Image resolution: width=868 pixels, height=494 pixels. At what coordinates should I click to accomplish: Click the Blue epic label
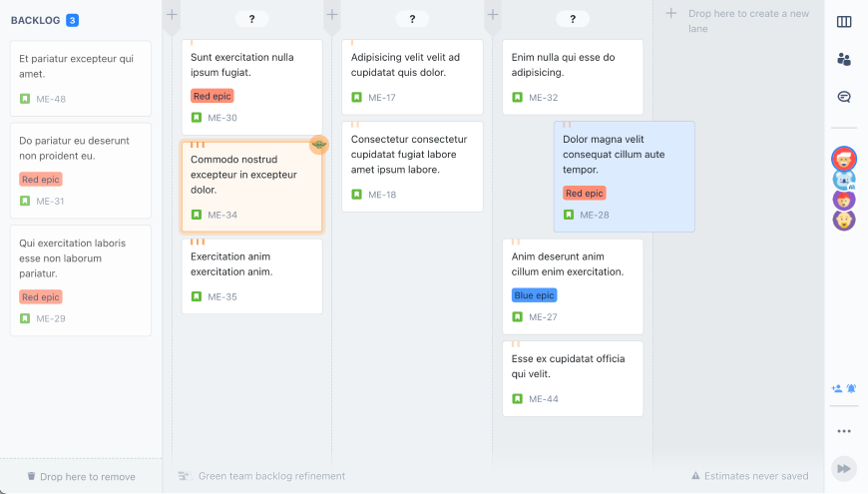pyautogui.click(x=534, y=295)
